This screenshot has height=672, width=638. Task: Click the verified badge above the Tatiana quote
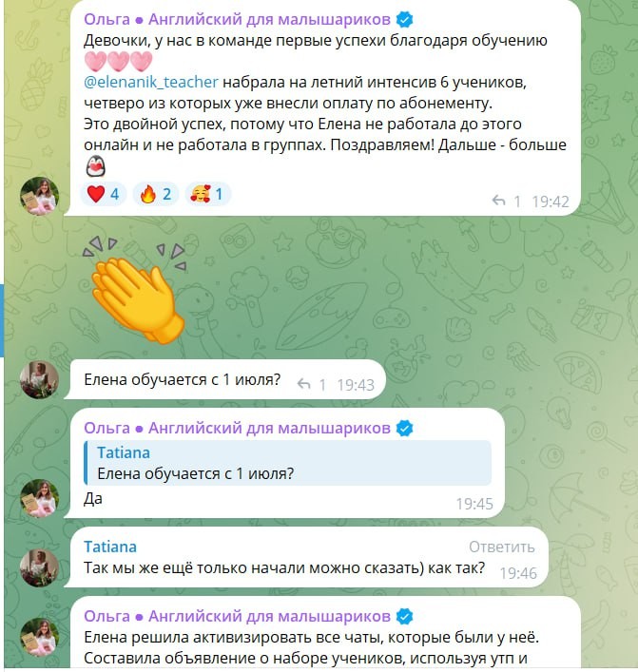[404, 428]
